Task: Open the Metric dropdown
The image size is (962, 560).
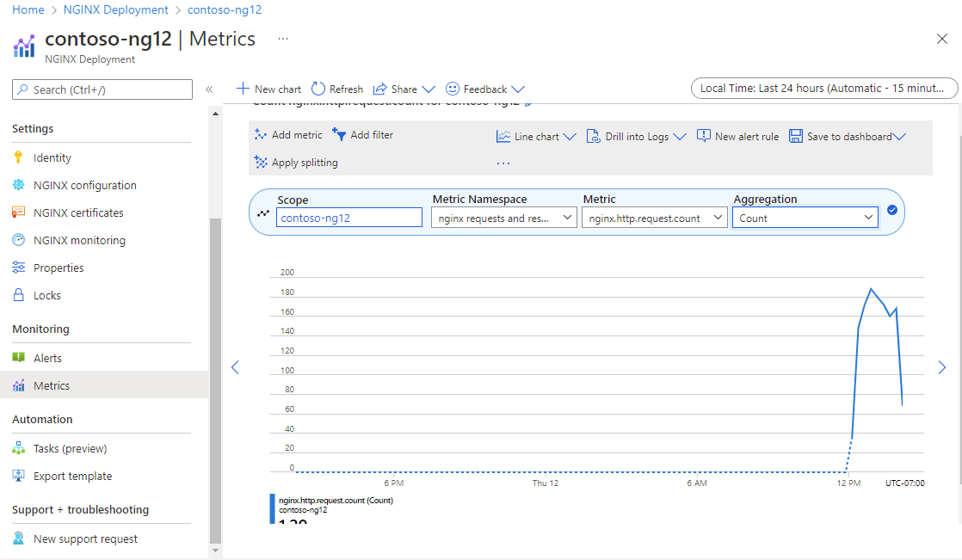Action: tap(654, 218)
